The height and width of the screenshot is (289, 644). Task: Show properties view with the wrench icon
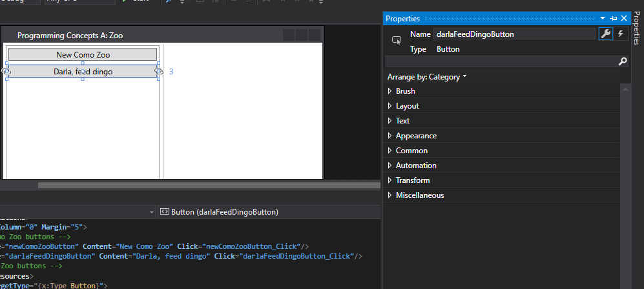[605, 34]
